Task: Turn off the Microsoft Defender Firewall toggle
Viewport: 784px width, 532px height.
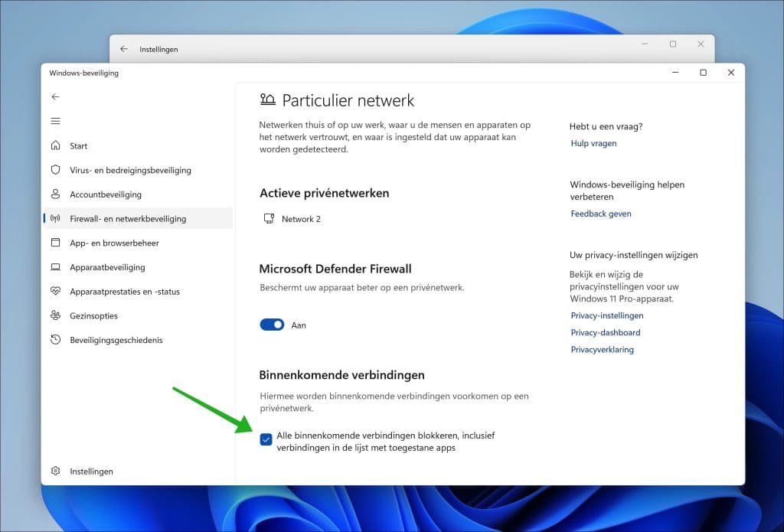Action: 272,325
